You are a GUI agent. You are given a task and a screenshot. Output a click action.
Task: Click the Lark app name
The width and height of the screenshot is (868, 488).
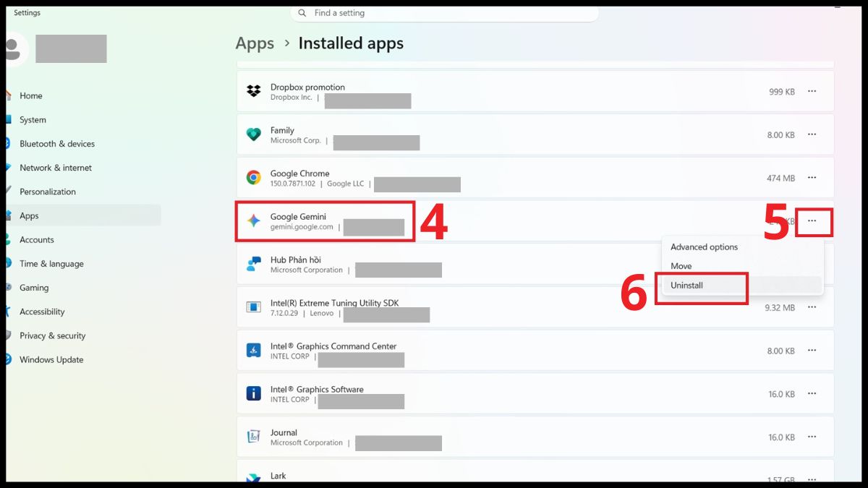pos(278,476)
